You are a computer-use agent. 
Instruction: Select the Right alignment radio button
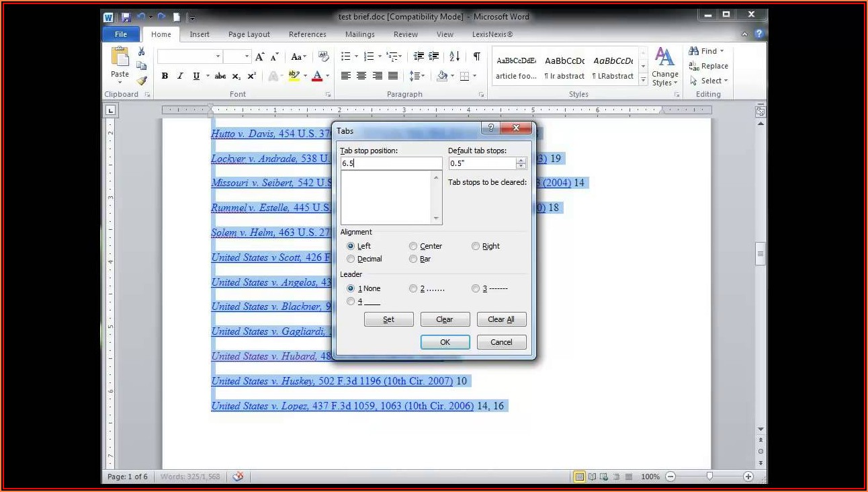[x=476, y=246]
